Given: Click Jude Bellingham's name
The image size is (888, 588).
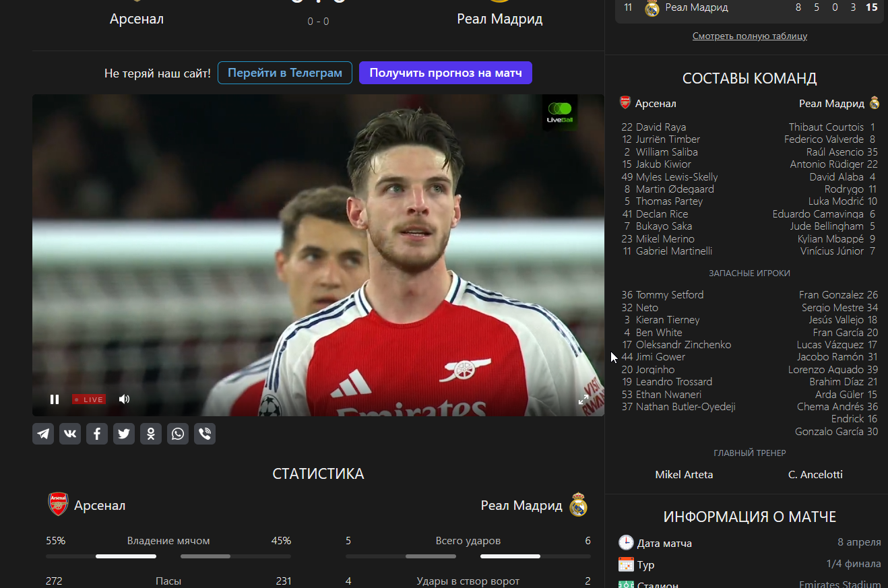Looking at the screenshot, I should pyautogui.click(x=827, y=226).
